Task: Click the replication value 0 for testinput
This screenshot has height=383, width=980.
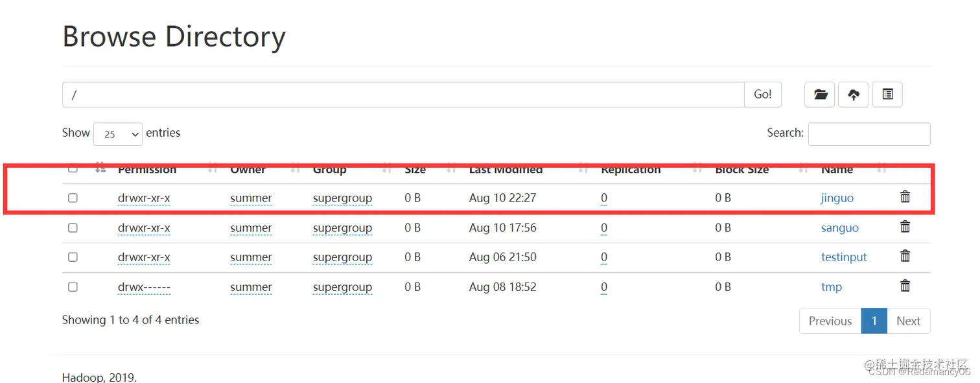Action: [x=604, y=257]
